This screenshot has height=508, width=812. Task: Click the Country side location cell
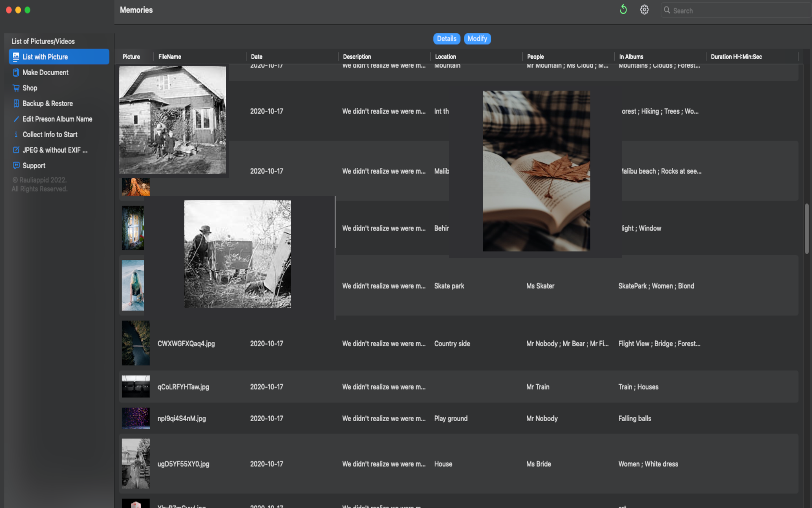[452, 343]
